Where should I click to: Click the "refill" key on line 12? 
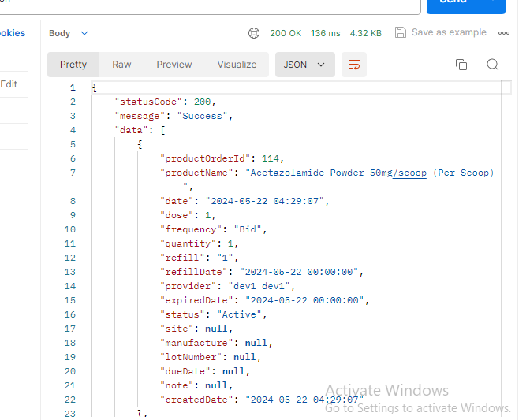(182, 258)
